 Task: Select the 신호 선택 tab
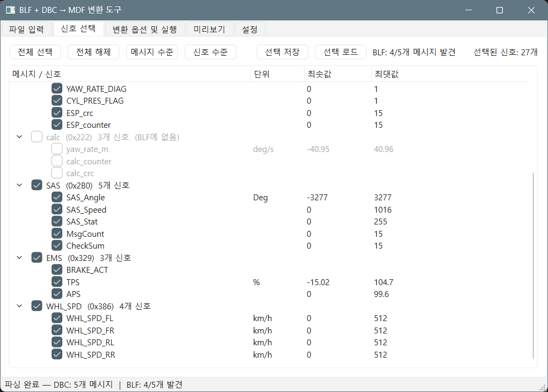pos(78,28)
